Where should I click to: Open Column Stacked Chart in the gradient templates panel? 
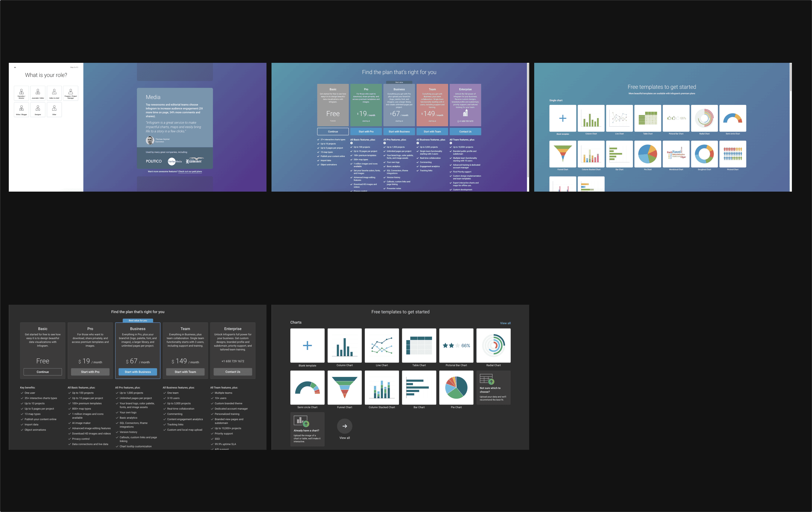(591, 154)
